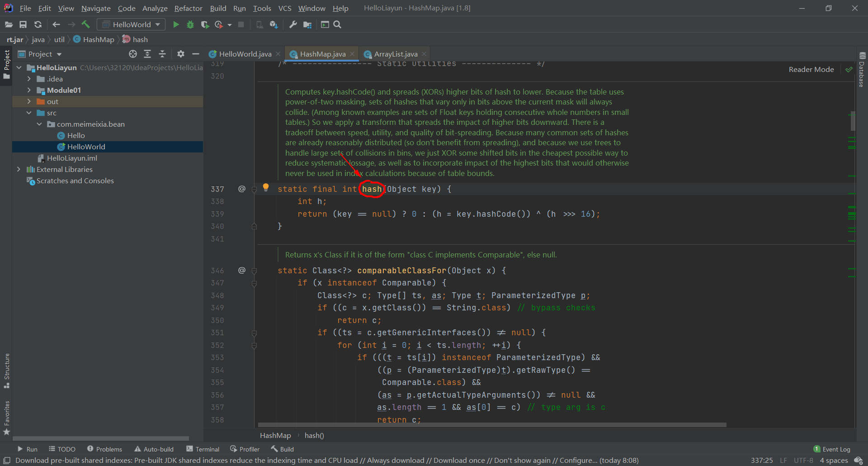
Task: Open Database tool window sidebar
Action: [x=862, y=70]
